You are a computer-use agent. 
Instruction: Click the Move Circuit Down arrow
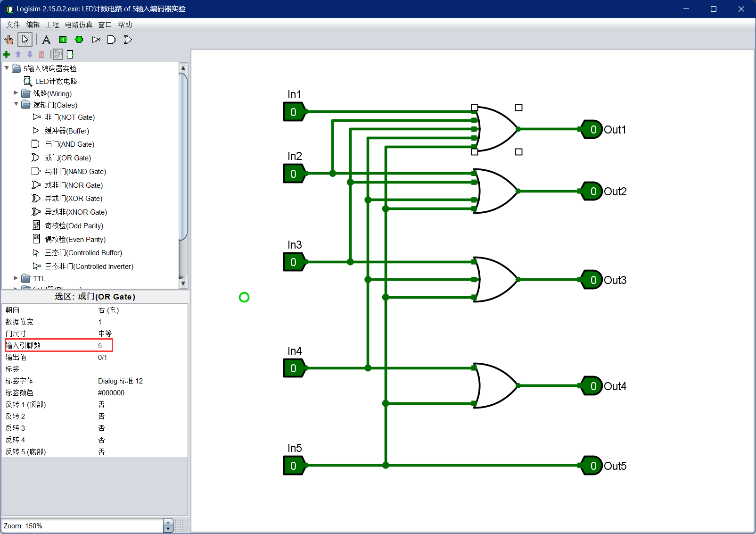click(30, 54)
